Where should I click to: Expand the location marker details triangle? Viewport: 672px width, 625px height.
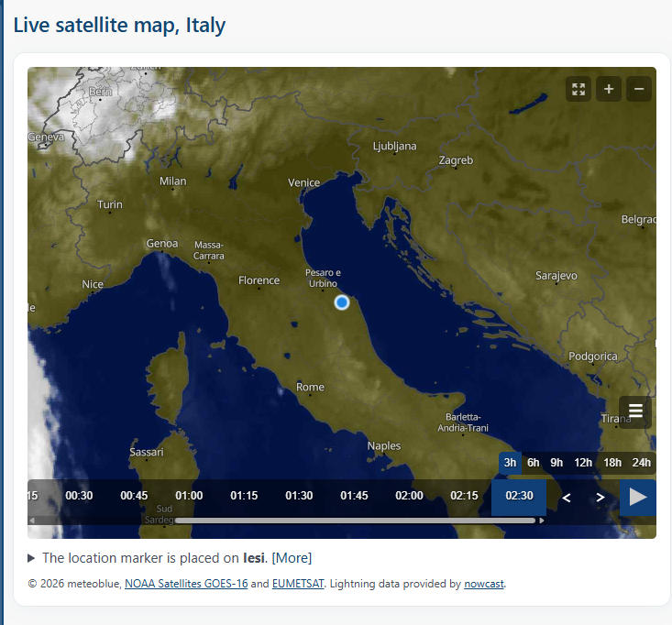pyautogui.click(x=31, y=558)
